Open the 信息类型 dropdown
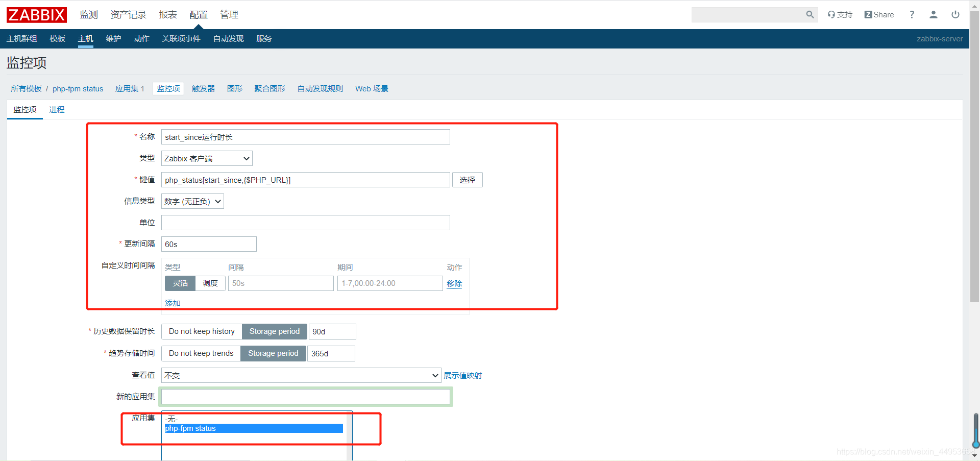980x461 pixels. point(192,201)
